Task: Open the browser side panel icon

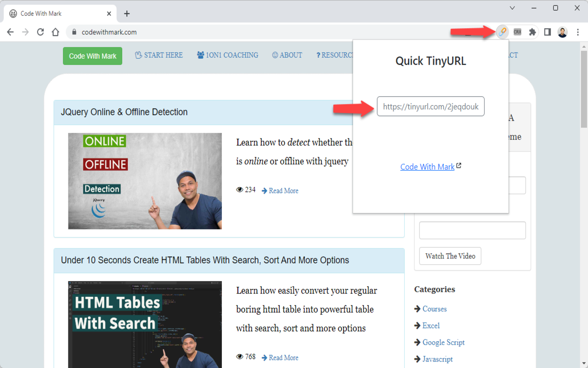Action: [x=547, y=32]
